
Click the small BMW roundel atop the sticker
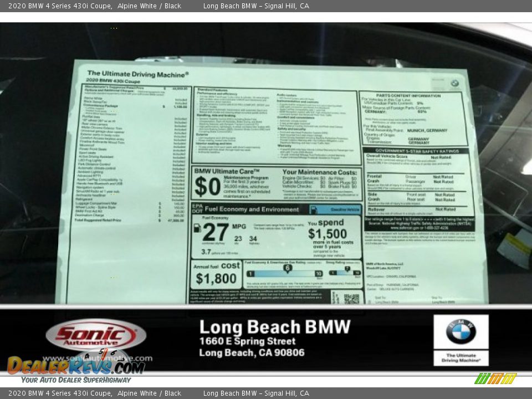tap(454, 81)
